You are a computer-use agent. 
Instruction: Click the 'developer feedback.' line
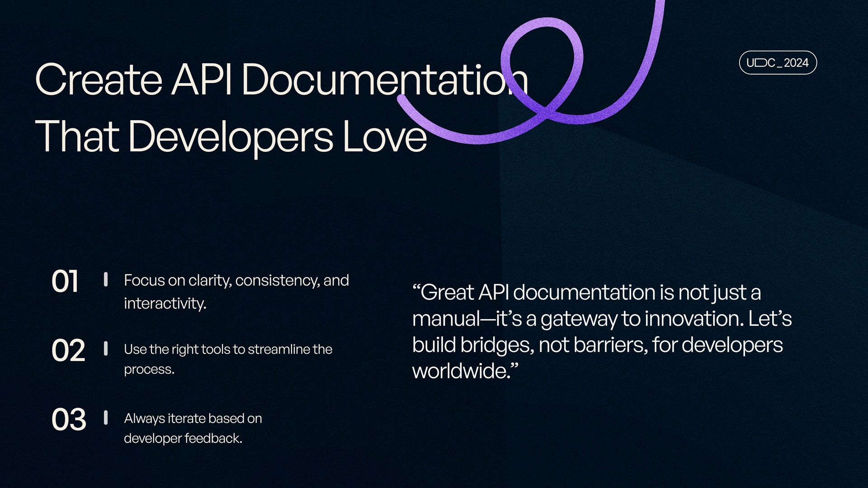(x=183, y=438)
